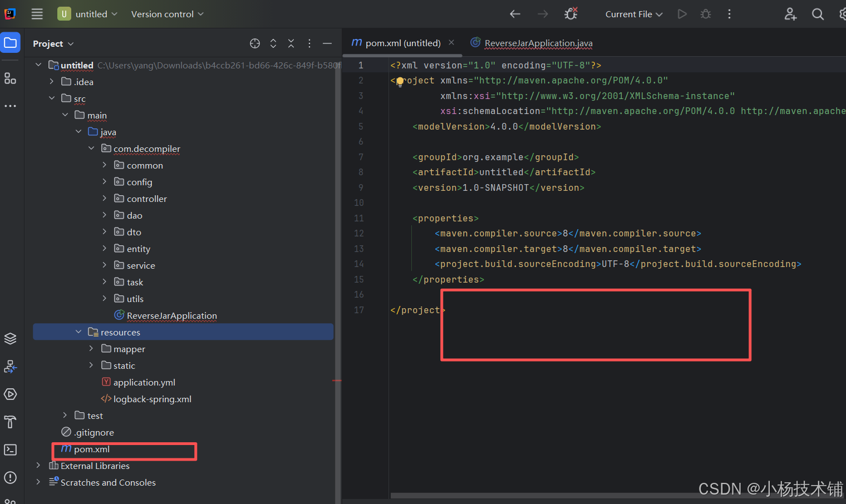
Task: Open the Version control dropdown
Action: 167,14
